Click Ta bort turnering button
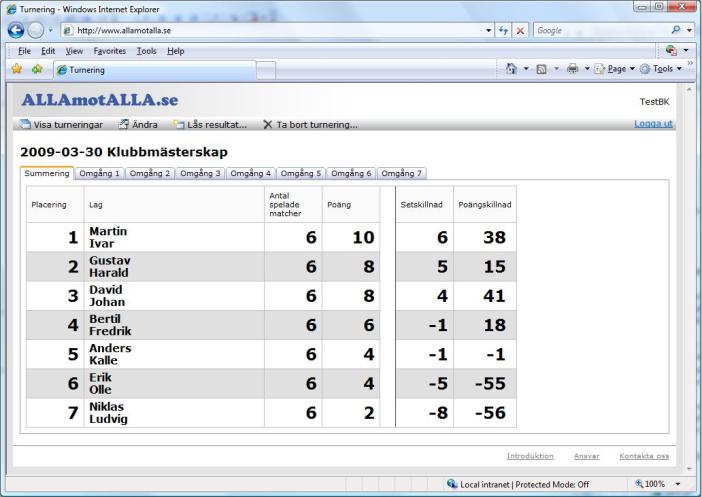This screenshot has height=497, width=702. click(x=309, y=125)
